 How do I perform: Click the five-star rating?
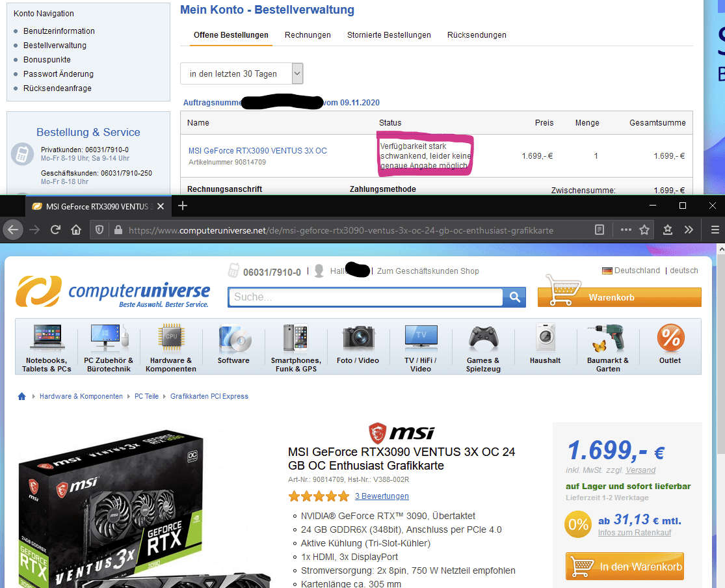(x=319, y=496)
